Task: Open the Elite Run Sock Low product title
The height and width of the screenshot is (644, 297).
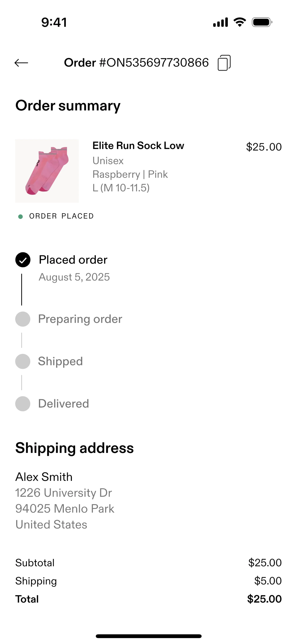Action: tap(138, 145)
